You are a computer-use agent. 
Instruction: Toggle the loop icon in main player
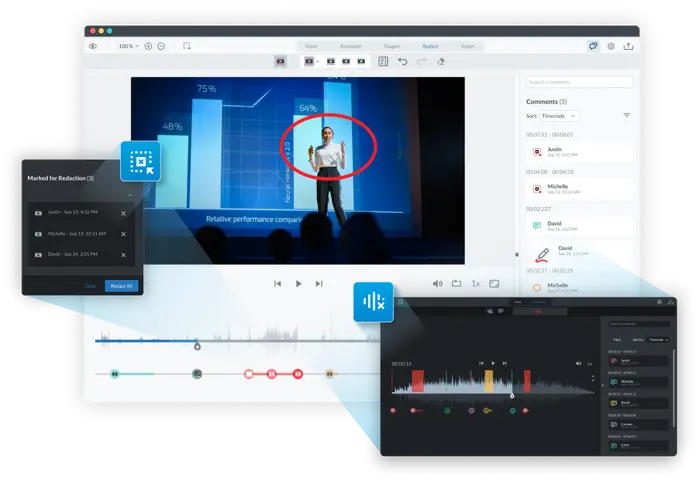pyautogui.click(x=456, y=284)
